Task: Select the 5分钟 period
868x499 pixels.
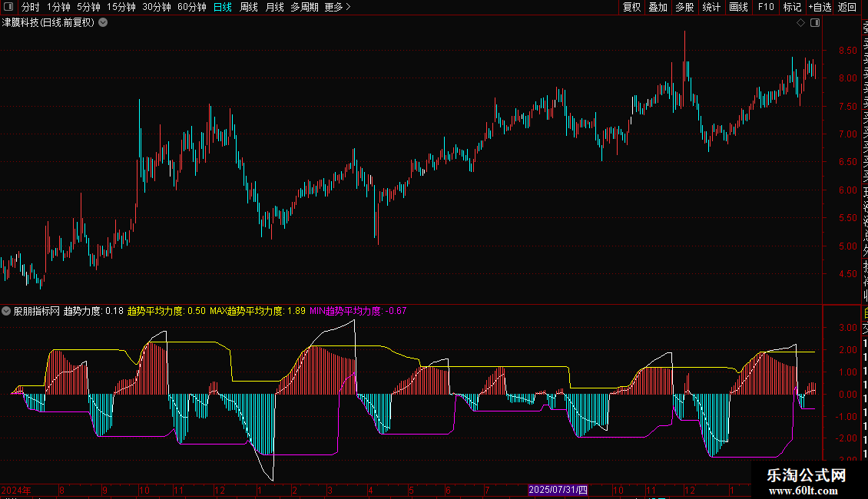Action: point(88,7)
